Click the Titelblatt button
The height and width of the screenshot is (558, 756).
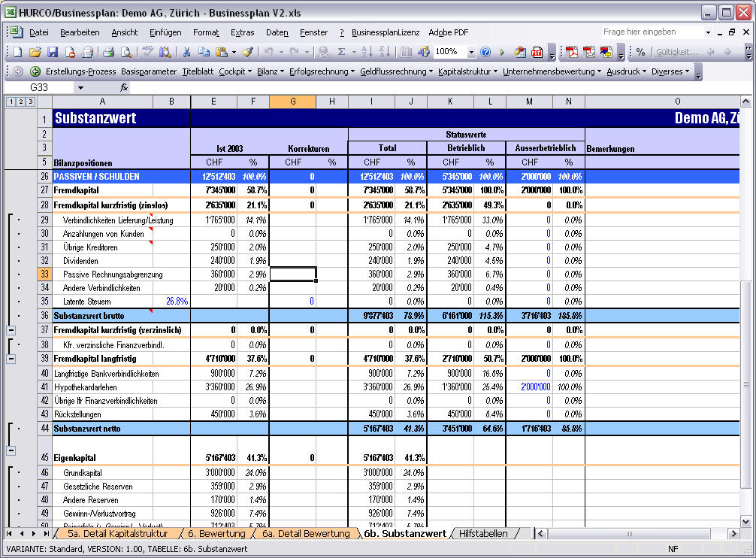pos(198,71)
